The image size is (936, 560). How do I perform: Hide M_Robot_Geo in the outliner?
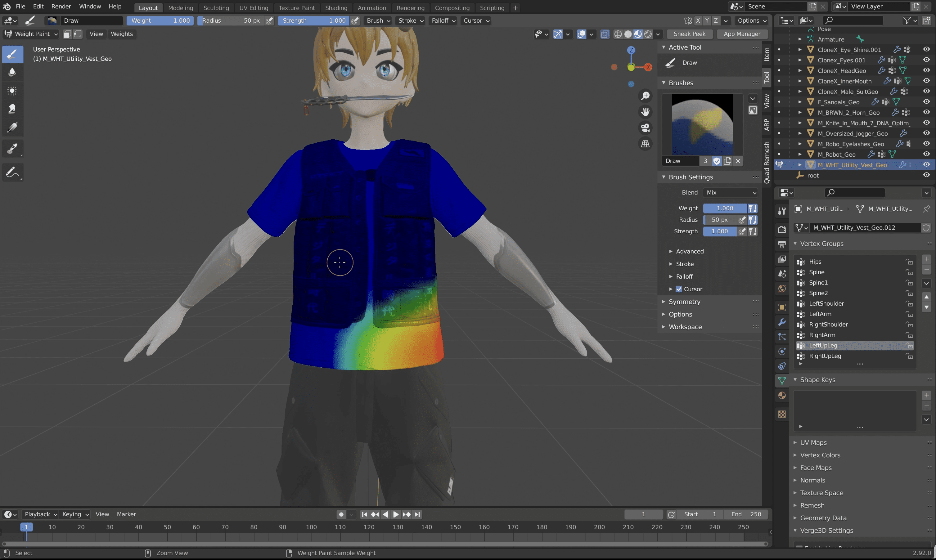click(x=927, y=154)
